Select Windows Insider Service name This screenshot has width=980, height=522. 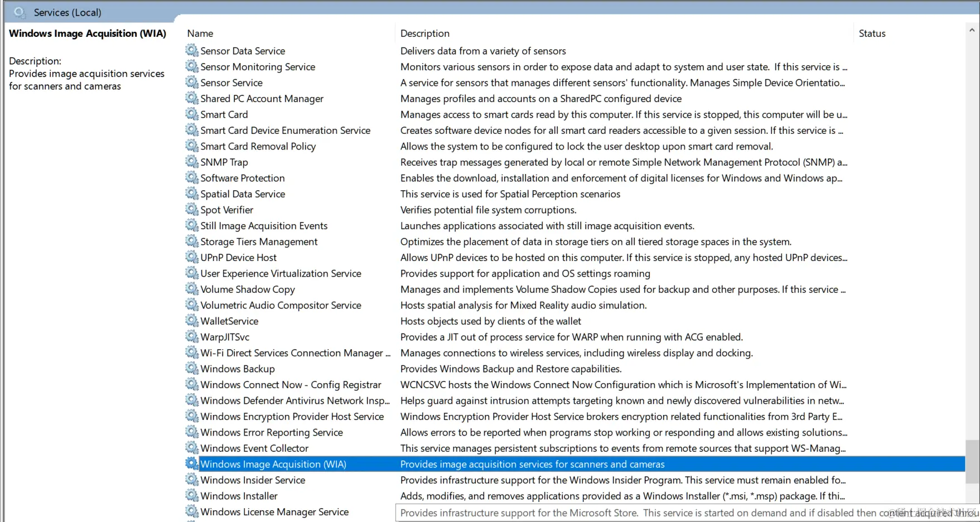[253, 480]
